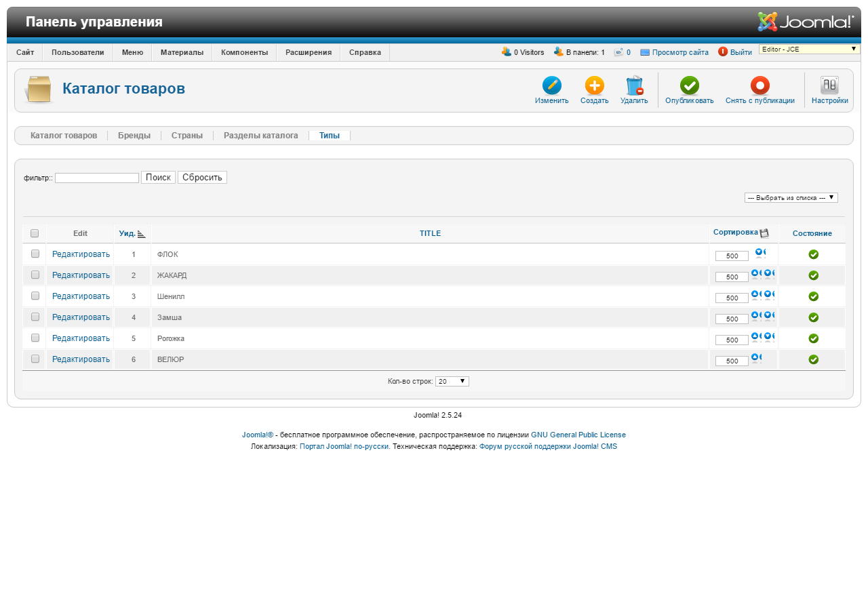
Task: Click the фильтр text input field
Action: pos(97,178)
